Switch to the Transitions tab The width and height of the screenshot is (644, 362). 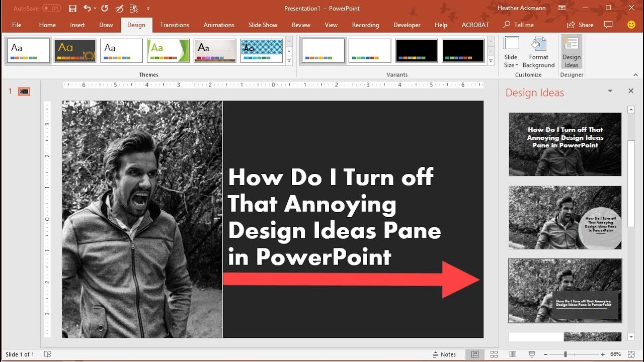[175, 25]
